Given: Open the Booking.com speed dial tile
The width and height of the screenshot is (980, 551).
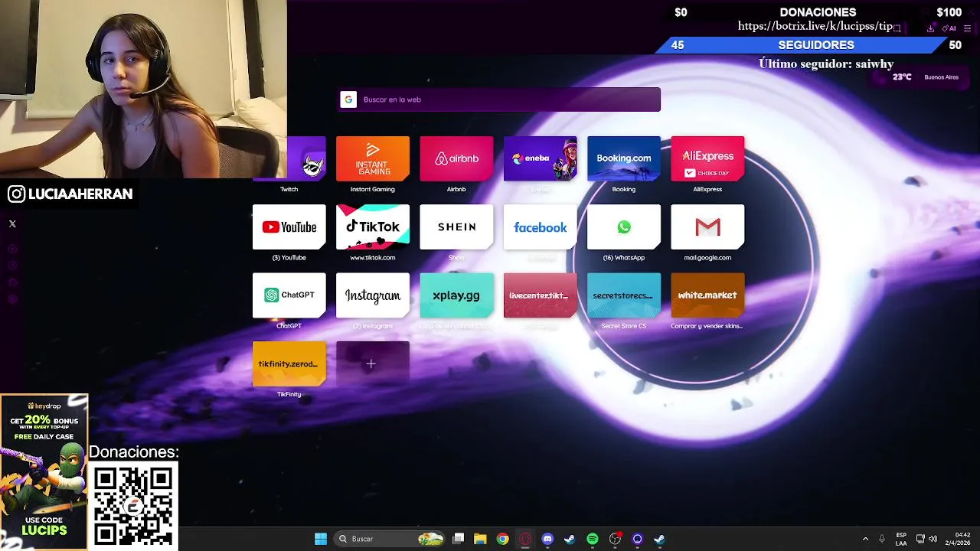Looking at the screenshot, I should (x=624, y=158).
